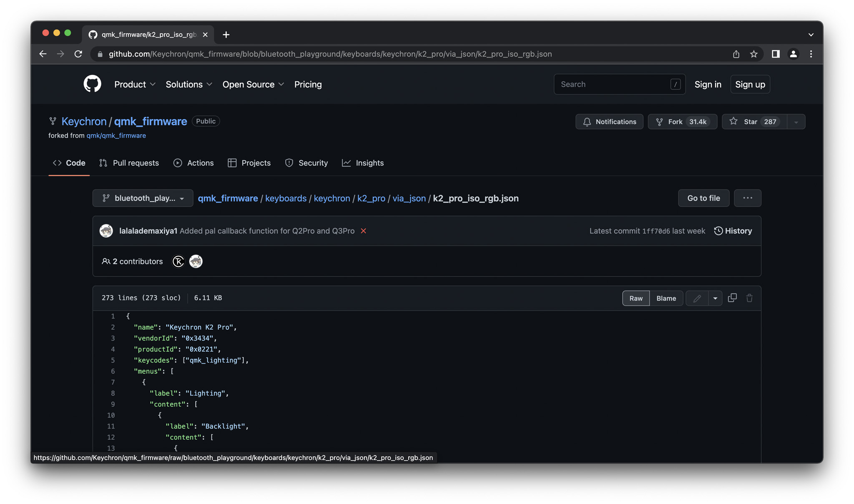Copy raw contents using the copy icon

pos(732,298)
